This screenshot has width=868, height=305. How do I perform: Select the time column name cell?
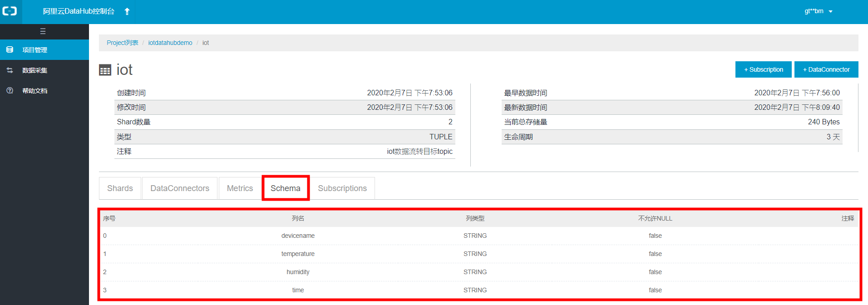point(298,290)
